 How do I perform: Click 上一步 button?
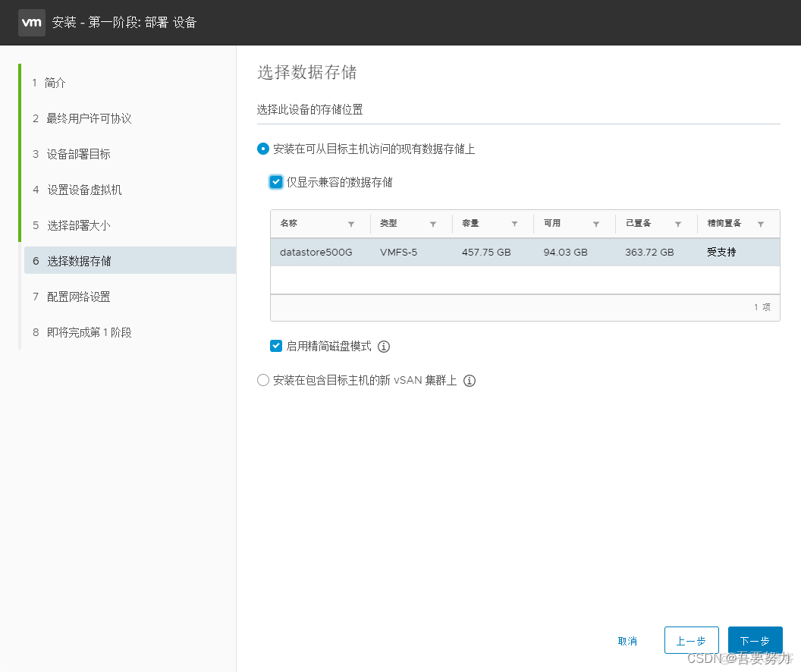tap(692, 640)
